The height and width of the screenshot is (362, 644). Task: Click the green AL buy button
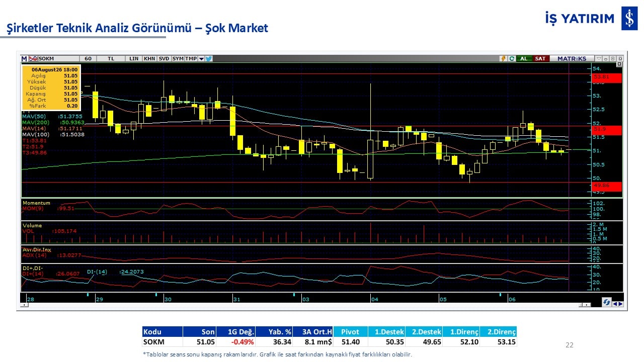pyautogui.click(x=524, y=58)
